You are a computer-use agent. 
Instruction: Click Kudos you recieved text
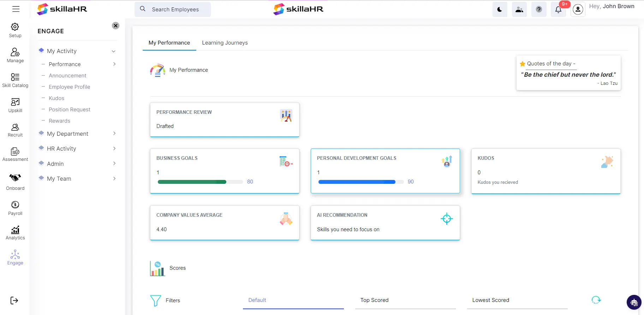click(x=498, y=182)
